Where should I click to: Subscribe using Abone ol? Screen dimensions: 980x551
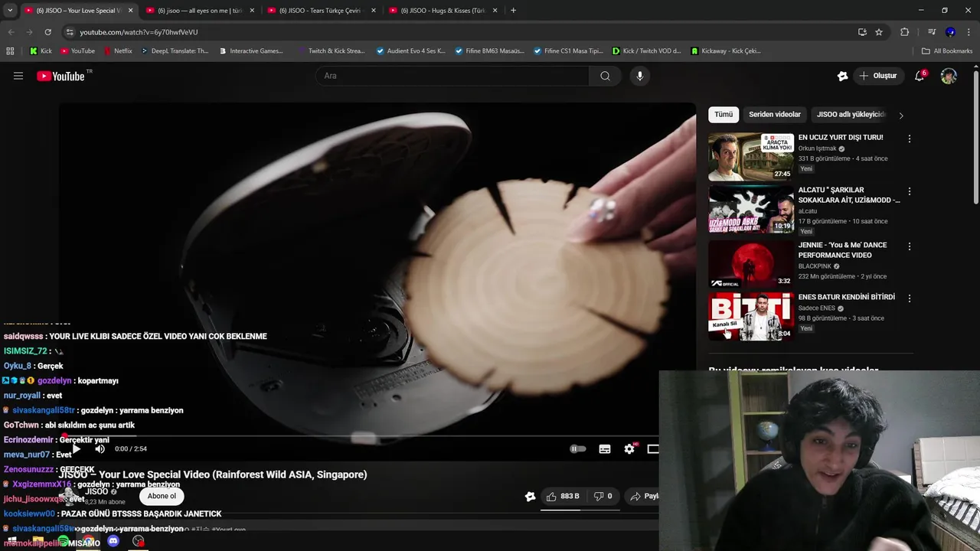click(162, 496)
